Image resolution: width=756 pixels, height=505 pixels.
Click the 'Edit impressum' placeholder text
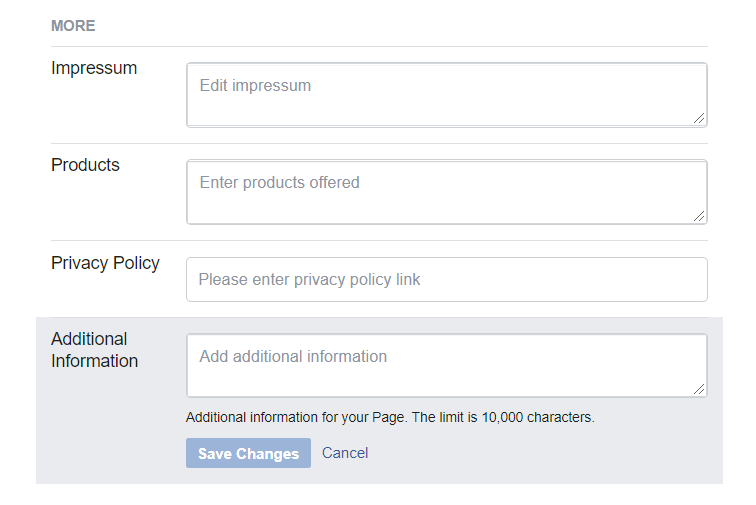pyautogui.click(x=255, y=86)
